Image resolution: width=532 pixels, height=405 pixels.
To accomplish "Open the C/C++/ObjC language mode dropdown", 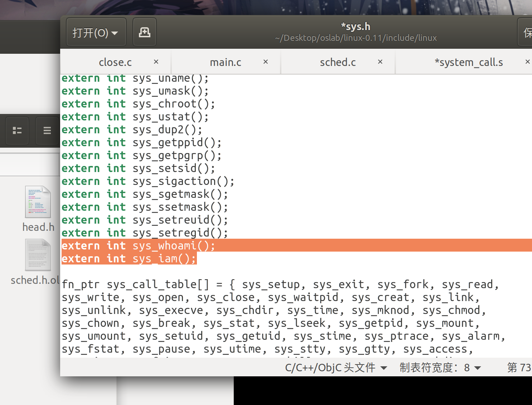I will [x=336, y=367].
